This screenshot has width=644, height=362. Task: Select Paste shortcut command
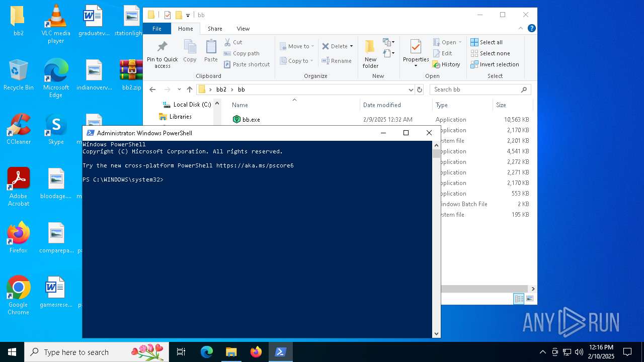click(x=247, y=64)
